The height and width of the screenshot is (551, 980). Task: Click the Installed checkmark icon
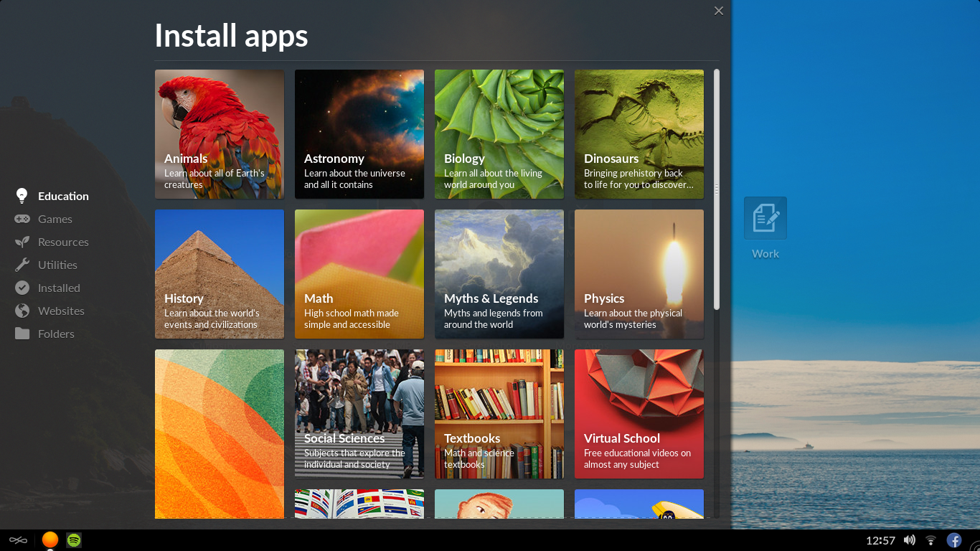pyautogui.click(x=22, y=288)
